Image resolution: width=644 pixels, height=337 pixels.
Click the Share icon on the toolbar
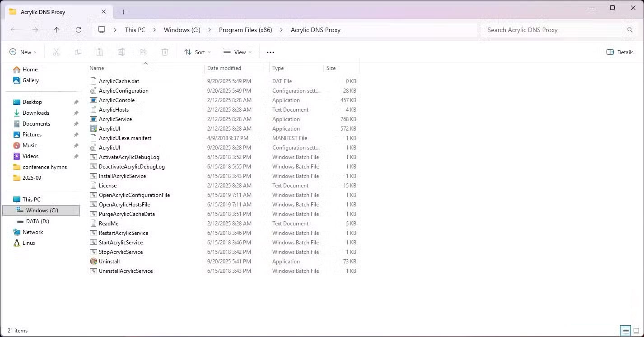click(x=143, y=52)
